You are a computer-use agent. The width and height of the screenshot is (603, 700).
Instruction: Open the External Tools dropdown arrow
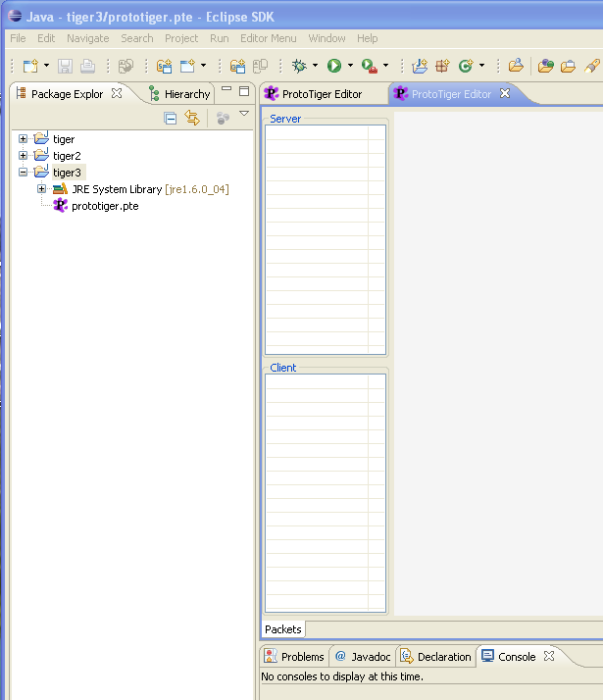tap(385, 66)
